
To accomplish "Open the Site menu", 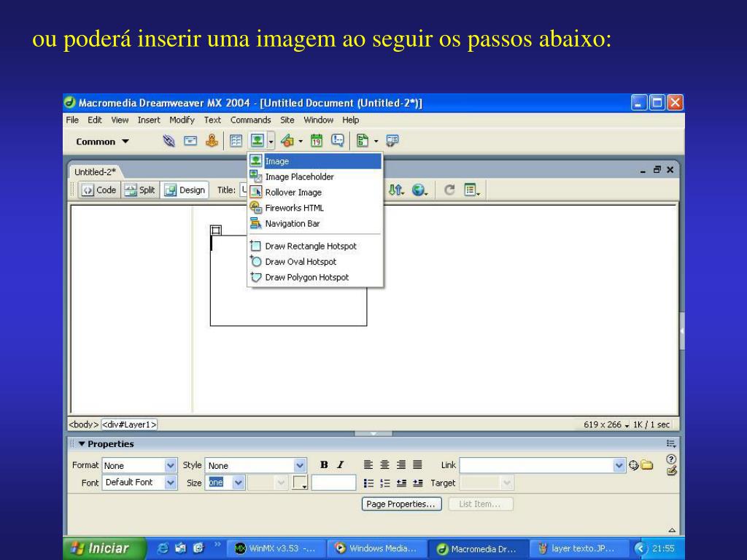I will 287,120.
